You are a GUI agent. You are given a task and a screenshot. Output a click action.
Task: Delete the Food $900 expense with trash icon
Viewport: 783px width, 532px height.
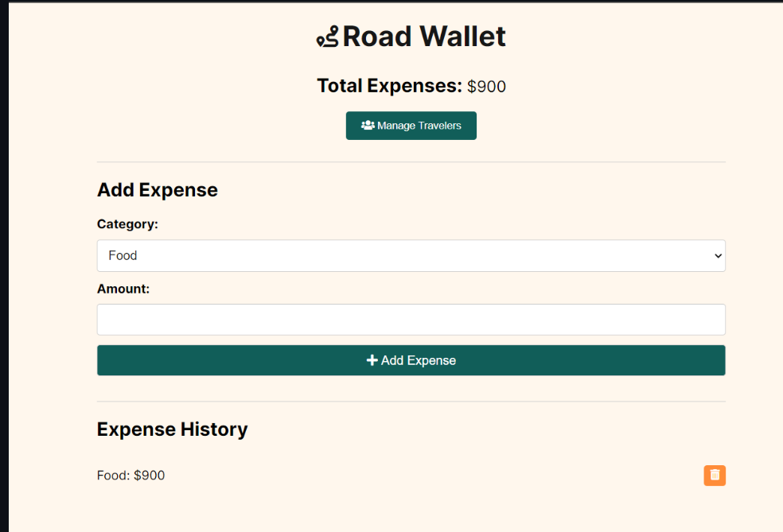pyautogui.click(x=715, y=476)
